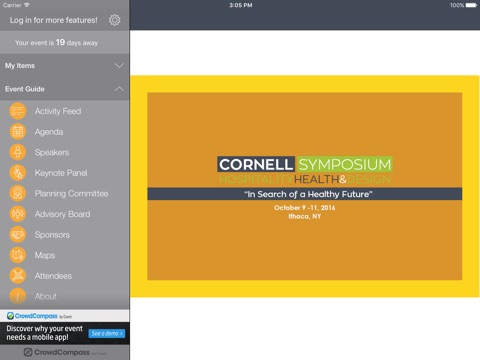Tap the About info icon
Viewport: 480px width, 360px height.
[18, 296]
